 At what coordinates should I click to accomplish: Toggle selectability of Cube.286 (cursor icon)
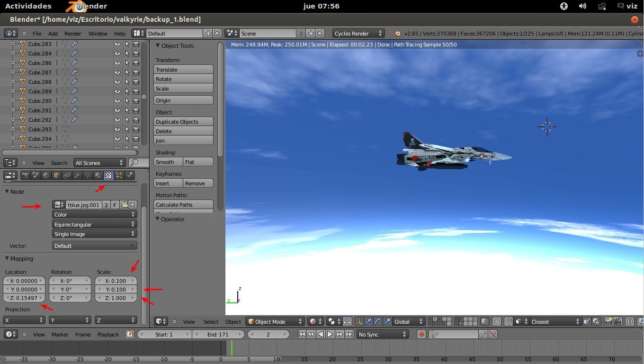(x=127, y=63)
